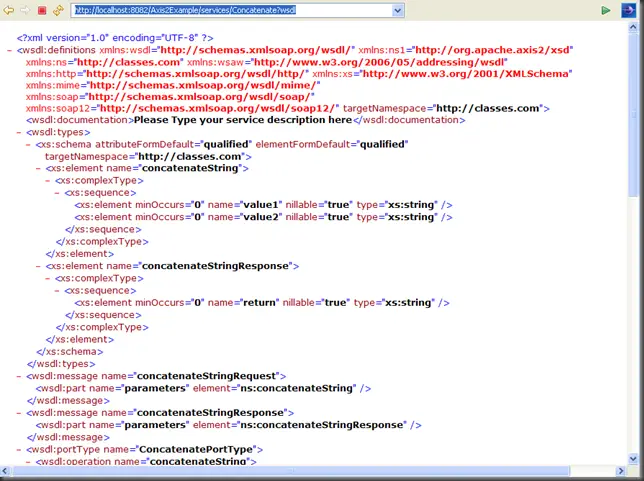This screenshot has height=481, width=644.
Task: Collapse sequence containing the return element
Action: pos(57,291)
